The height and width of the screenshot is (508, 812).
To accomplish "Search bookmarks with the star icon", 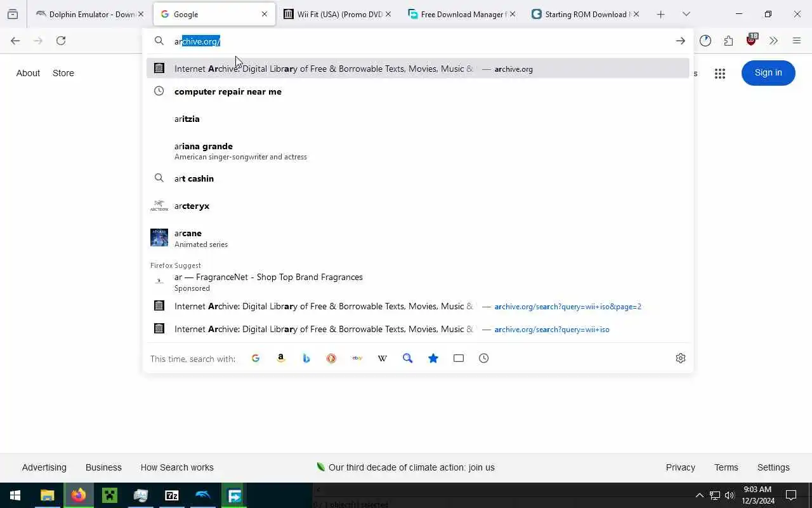I will click(x=433, y=358).
